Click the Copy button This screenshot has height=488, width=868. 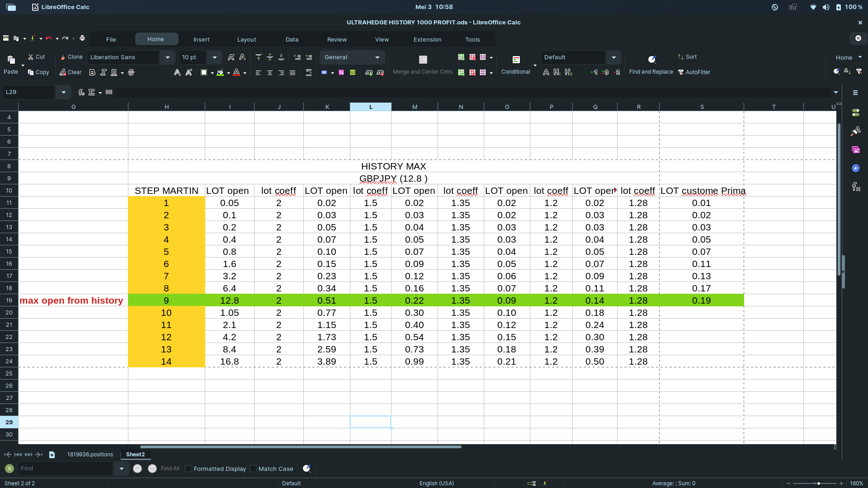tap(38, 72)
